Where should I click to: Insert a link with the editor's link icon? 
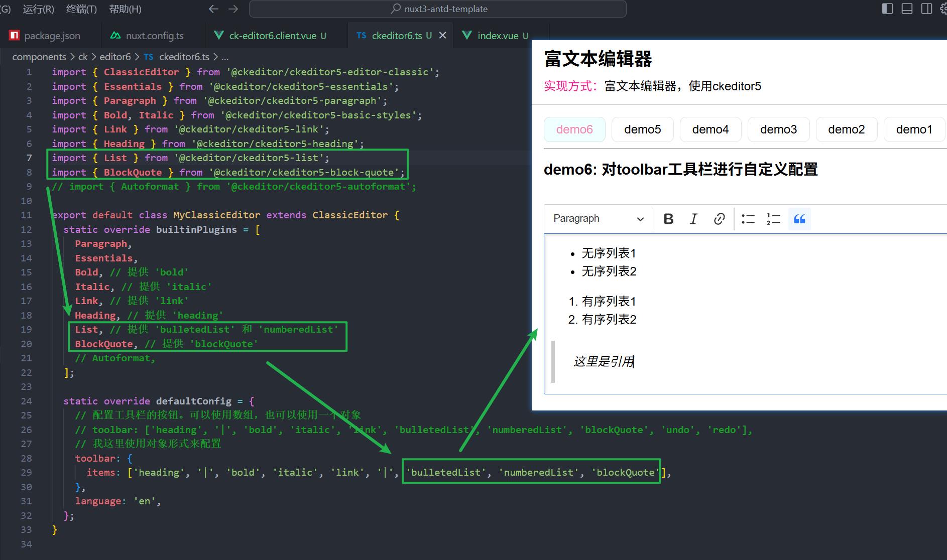coord(719,219)
